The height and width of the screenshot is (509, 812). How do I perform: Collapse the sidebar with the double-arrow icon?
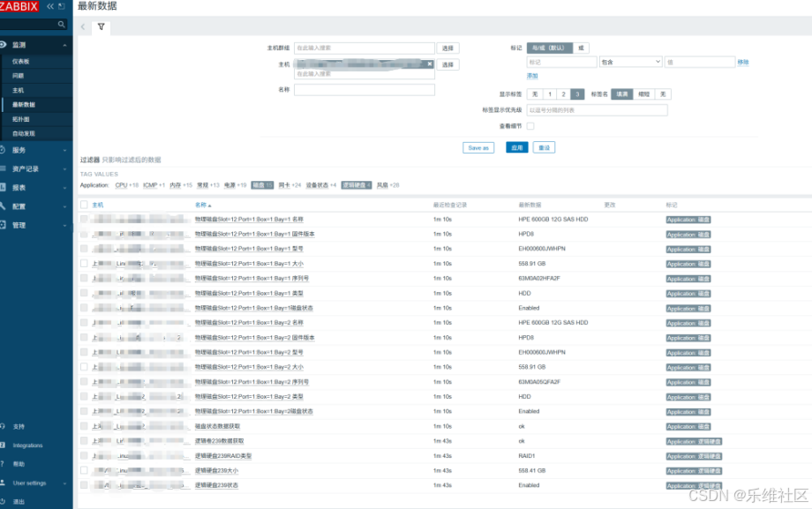pos(50,6)
